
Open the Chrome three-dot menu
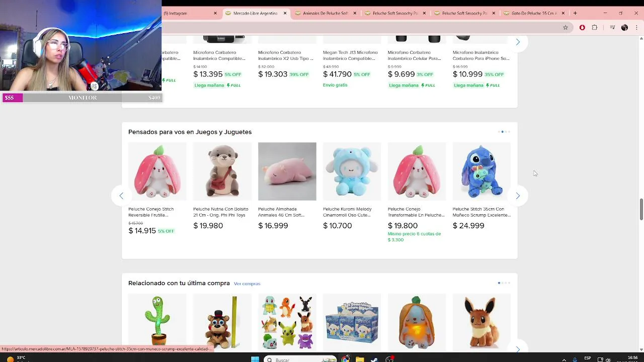(636, 28)
